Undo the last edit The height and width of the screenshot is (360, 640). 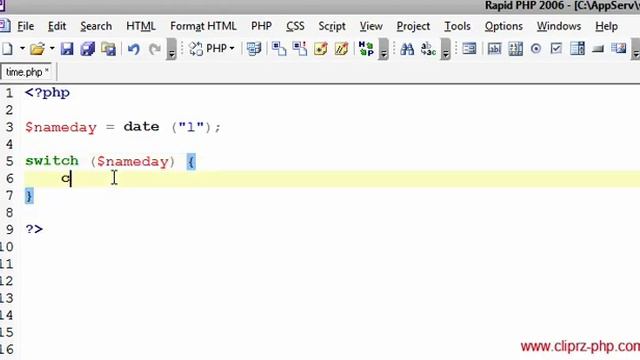click(x=133, y=49)
